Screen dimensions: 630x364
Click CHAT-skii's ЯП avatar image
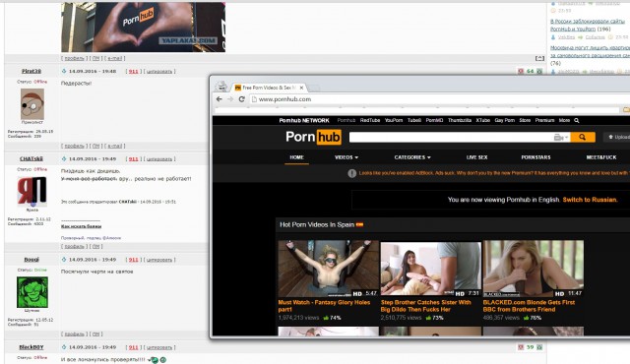coord(32,192)
